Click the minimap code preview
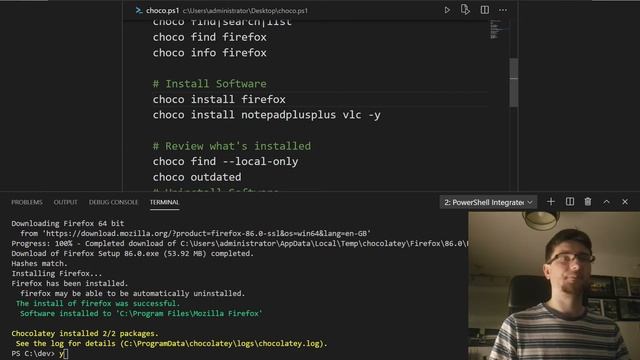 pyautogui.click(x=496, y=29)
